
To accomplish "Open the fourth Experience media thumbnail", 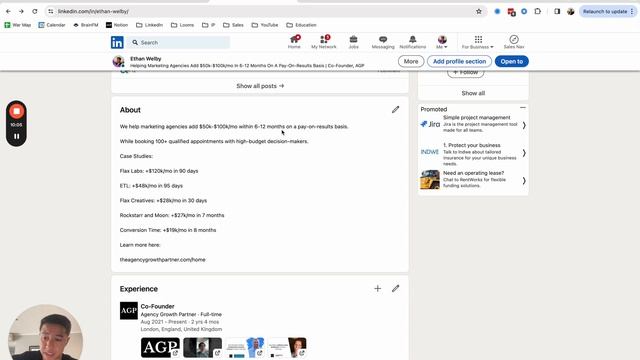I will click(x=287, y=348).
